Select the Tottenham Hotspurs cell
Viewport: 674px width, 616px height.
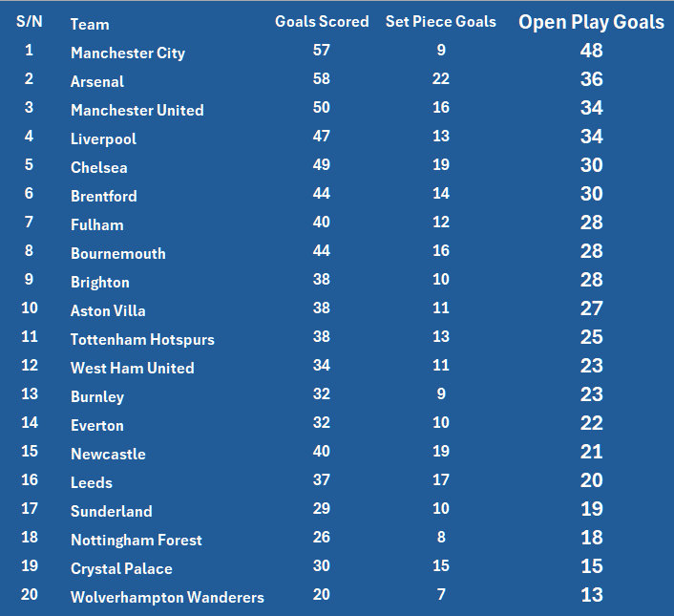[142, 339]
